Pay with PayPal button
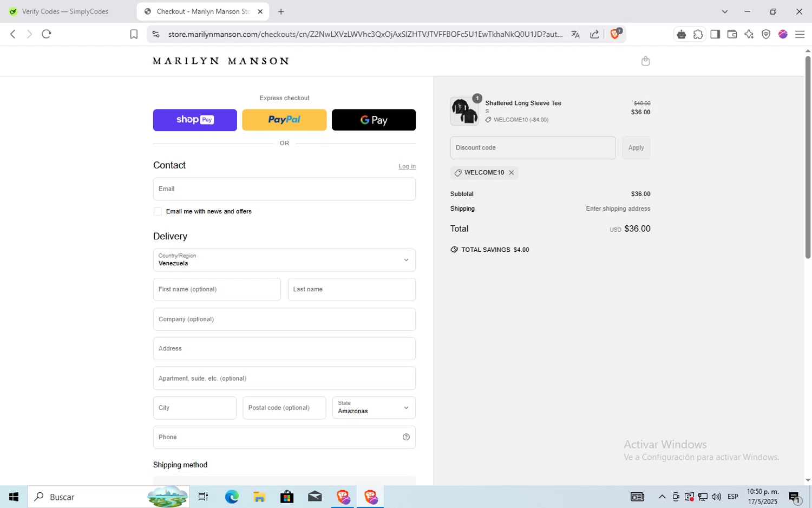The width and height of the screenshot is (812, 508). point(284,120)
